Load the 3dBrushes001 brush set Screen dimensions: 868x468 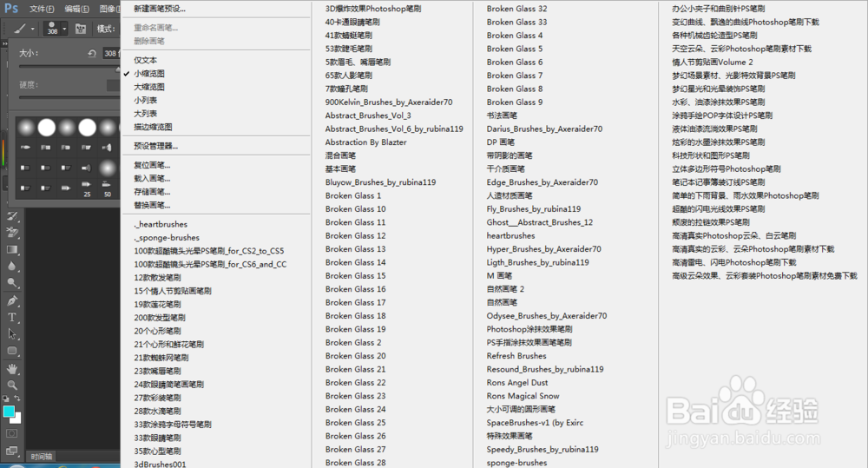click(160, 465)
